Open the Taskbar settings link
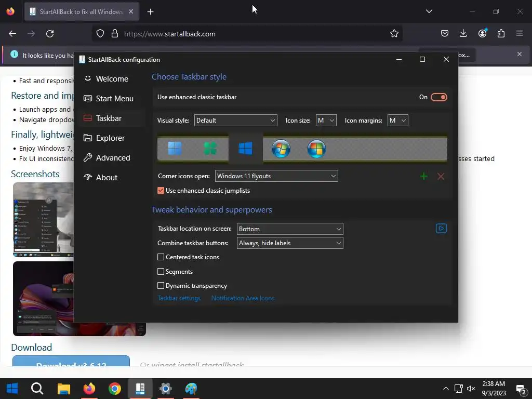532x399 pixels. [179, 298]
